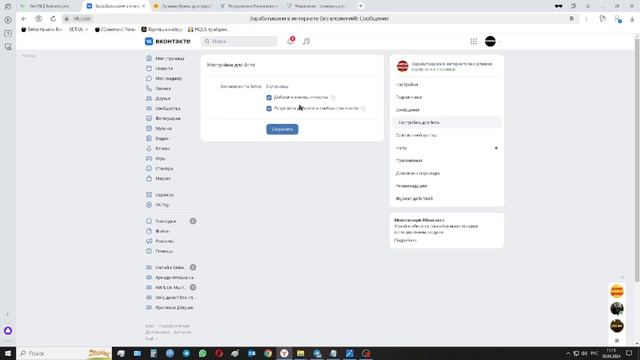Open Recommendations item in community menu

pos(447,186)
